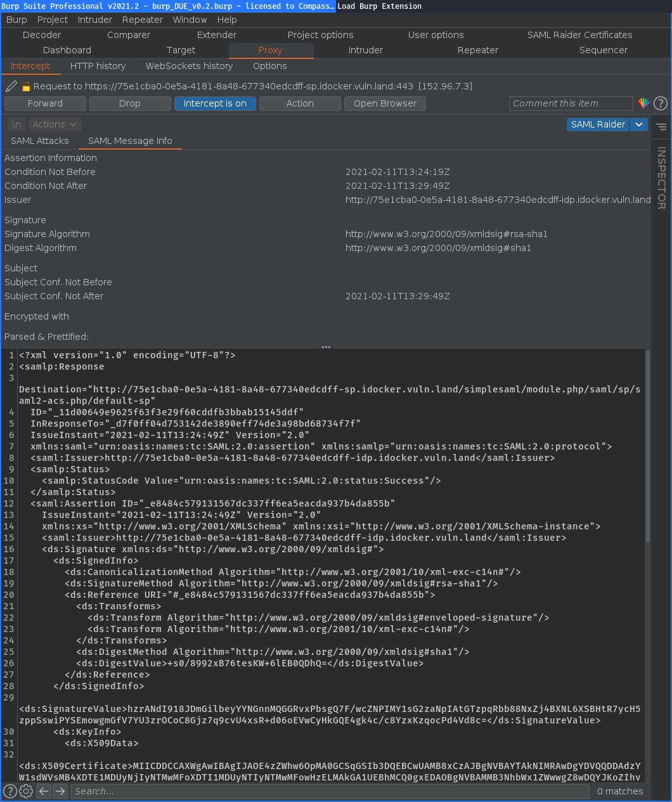The height and width of the screenshot is (802, 672).
Task: Click Load Burp Extension title text
Action: click(x=379, y=6)
